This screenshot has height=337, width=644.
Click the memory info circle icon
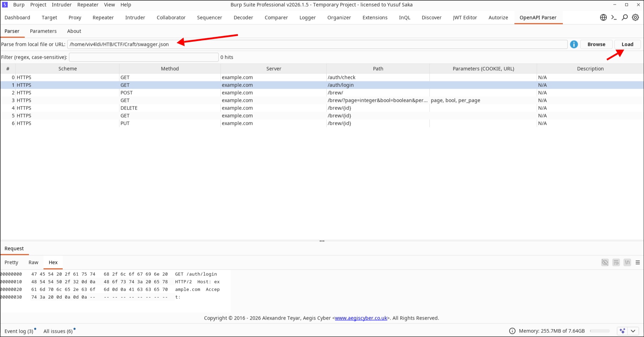click(x=512, y=331)
